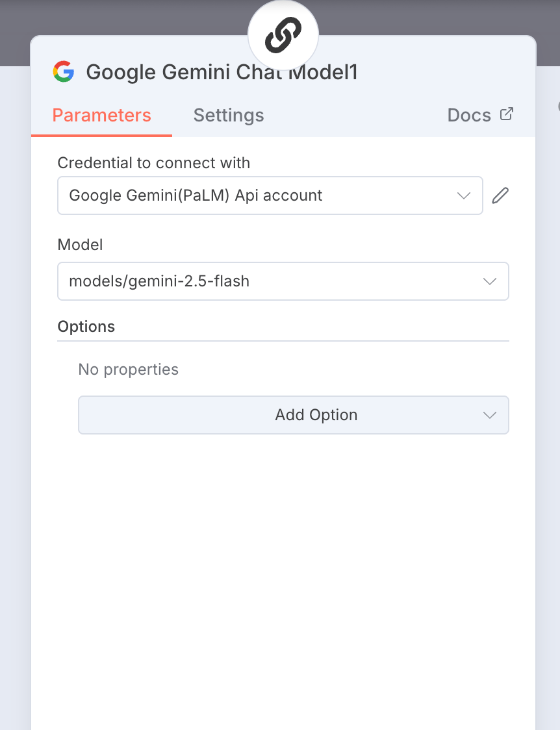The width and height of the screenshot is (560, 730).
Task: Expand the credential dropdown chevron
Action: click(x=464, y=195)
